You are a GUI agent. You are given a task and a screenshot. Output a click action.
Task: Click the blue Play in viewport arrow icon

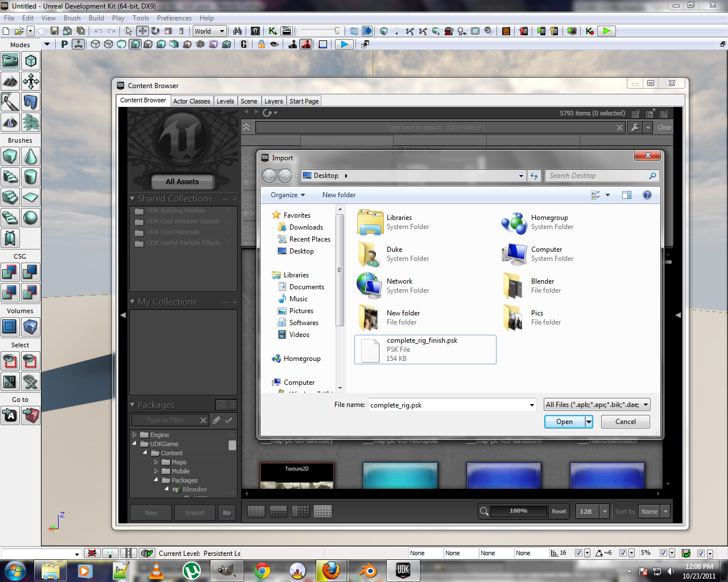(344, 44)
